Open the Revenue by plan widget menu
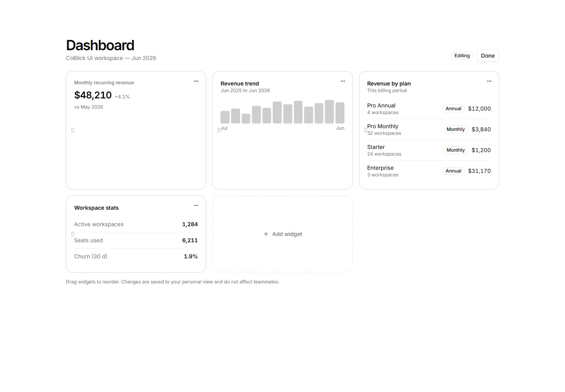 [489, 81]
